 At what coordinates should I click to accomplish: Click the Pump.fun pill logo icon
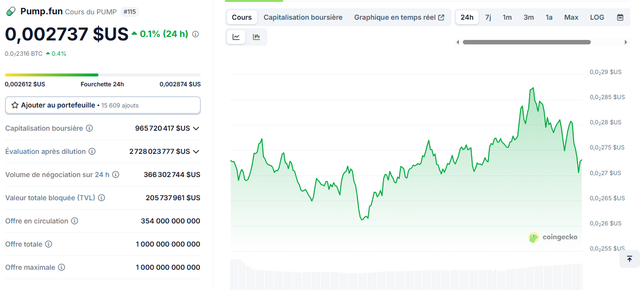pos(10,11)
